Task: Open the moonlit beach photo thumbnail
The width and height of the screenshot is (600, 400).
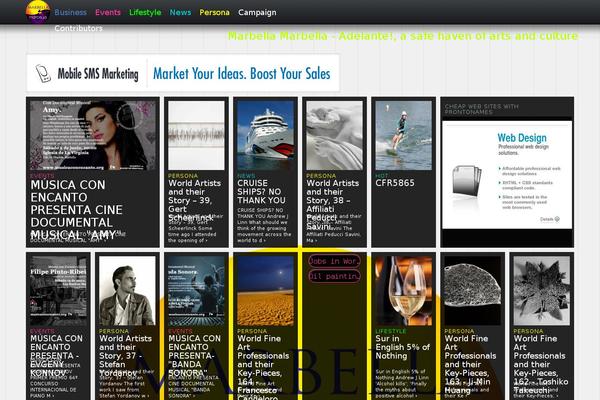Action: (x=265, y=291)
